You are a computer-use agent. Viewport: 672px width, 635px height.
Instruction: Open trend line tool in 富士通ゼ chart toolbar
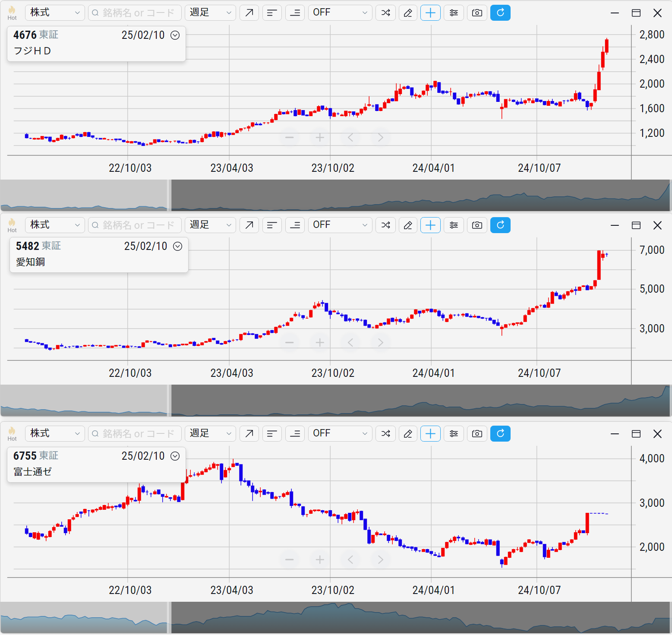click(x=249, y=433)
